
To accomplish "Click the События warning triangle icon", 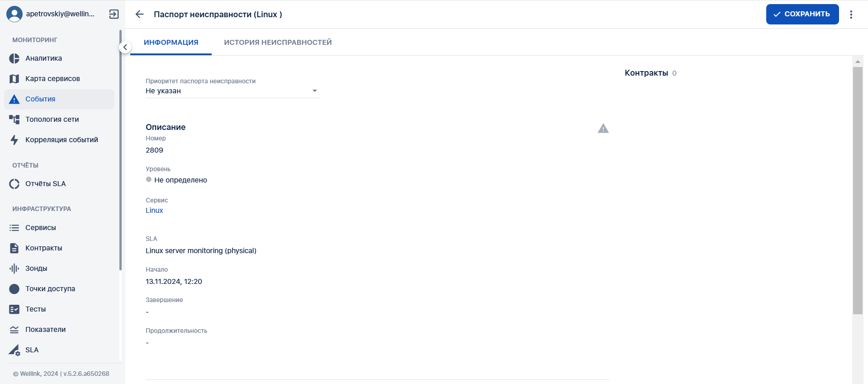I will click(x=14, y=99).
